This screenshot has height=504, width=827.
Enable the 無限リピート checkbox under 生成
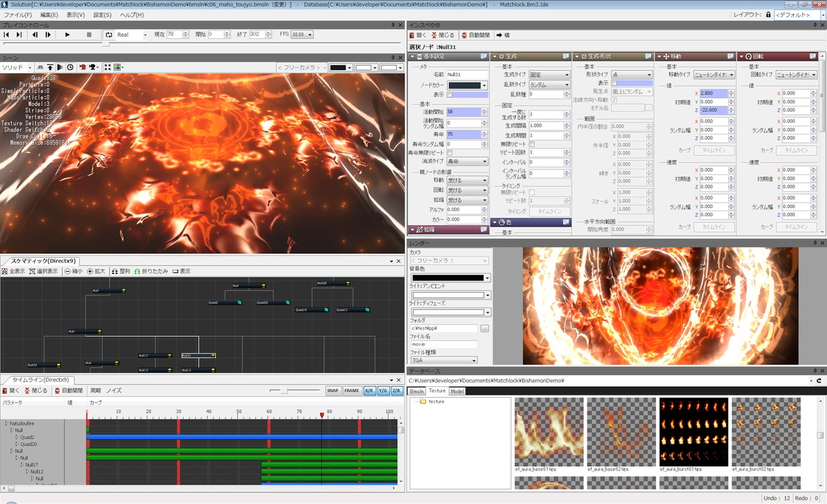[x=532, y=144]
